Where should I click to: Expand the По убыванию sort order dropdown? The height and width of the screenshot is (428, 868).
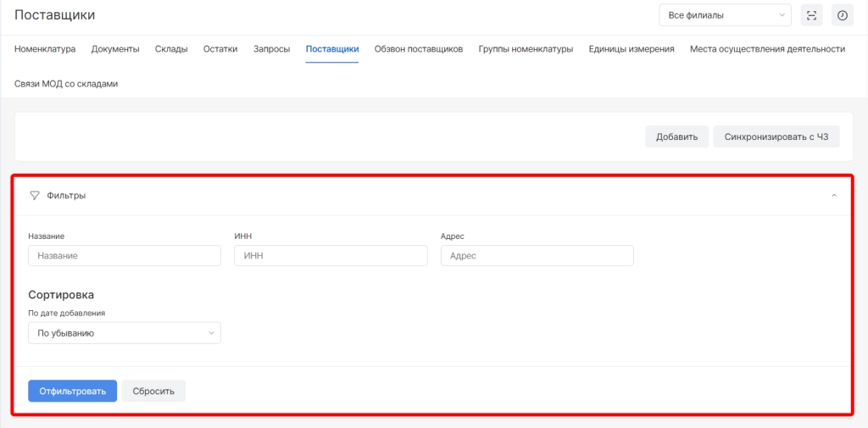(x=125, y=333)
